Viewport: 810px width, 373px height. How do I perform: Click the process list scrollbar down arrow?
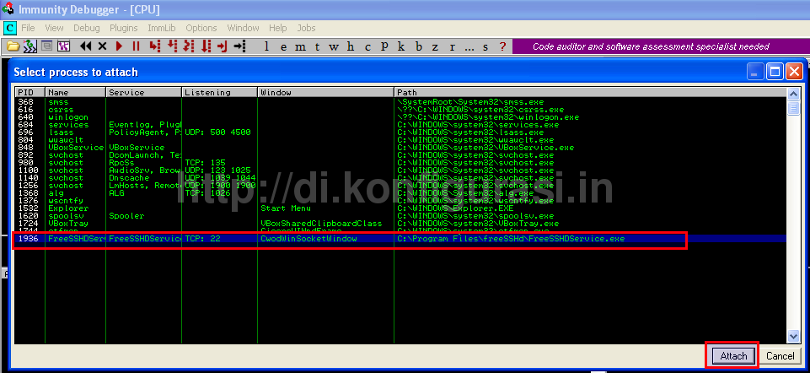(794, 336)
